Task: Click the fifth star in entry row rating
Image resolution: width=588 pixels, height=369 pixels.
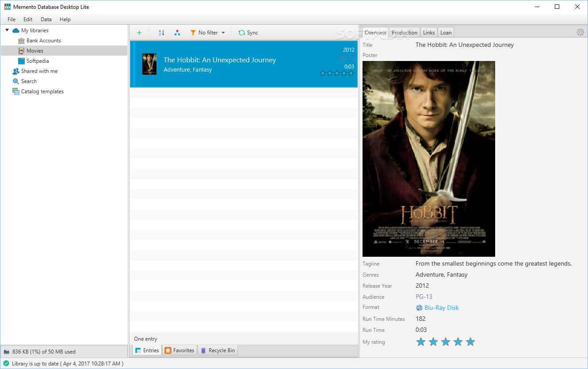Action: coord(351,73)
